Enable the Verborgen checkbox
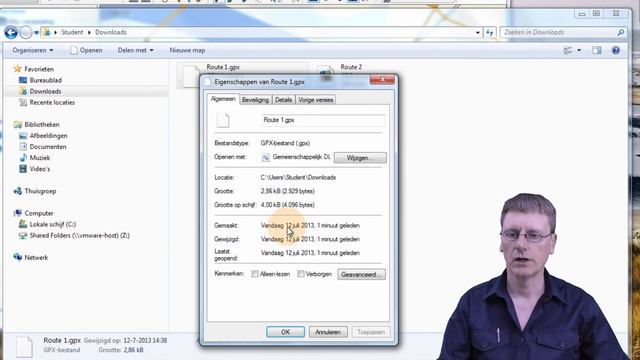This screenshot has height=360, width=640. 301,274
